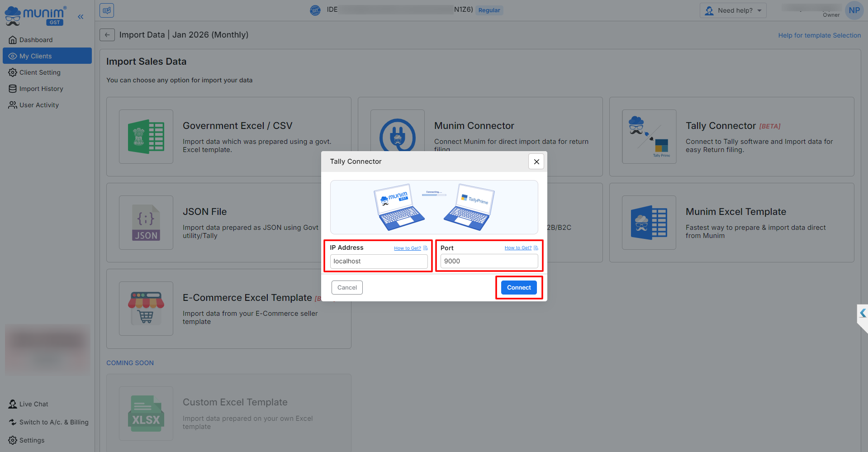The height and width of the screenshot is (452, 868).
Task: Click the IP Address input field
Action: coord(379,261)
